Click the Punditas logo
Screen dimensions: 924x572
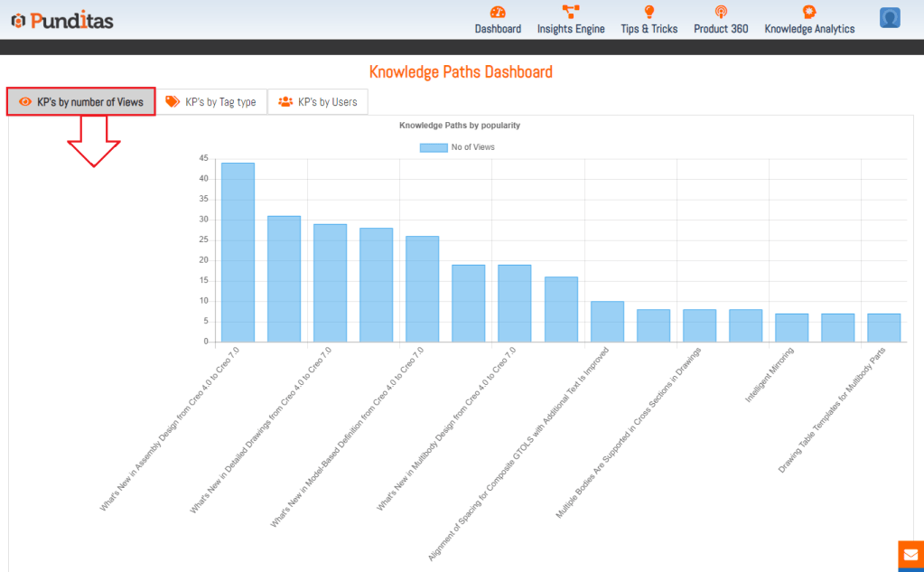click(62, 20)
